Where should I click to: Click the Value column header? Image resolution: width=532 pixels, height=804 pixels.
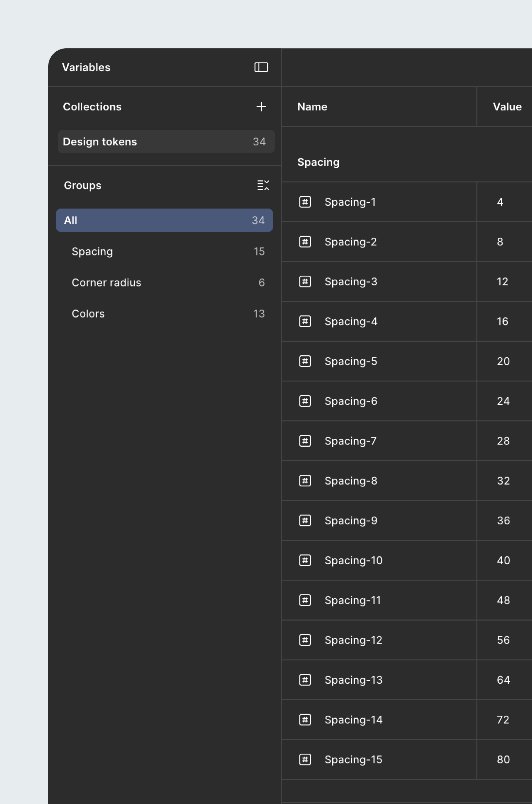pyautogui.click(x=507, y=106)
